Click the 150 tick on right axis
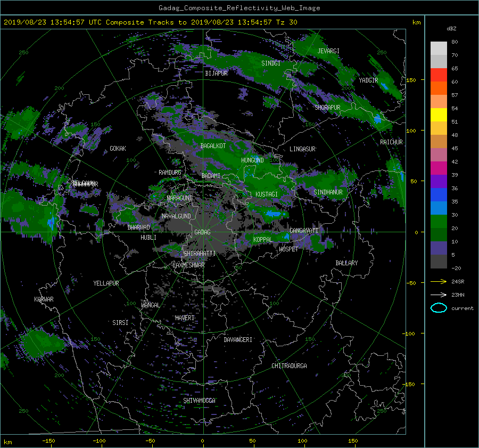The image size is (479, 448). click(411, 80)
